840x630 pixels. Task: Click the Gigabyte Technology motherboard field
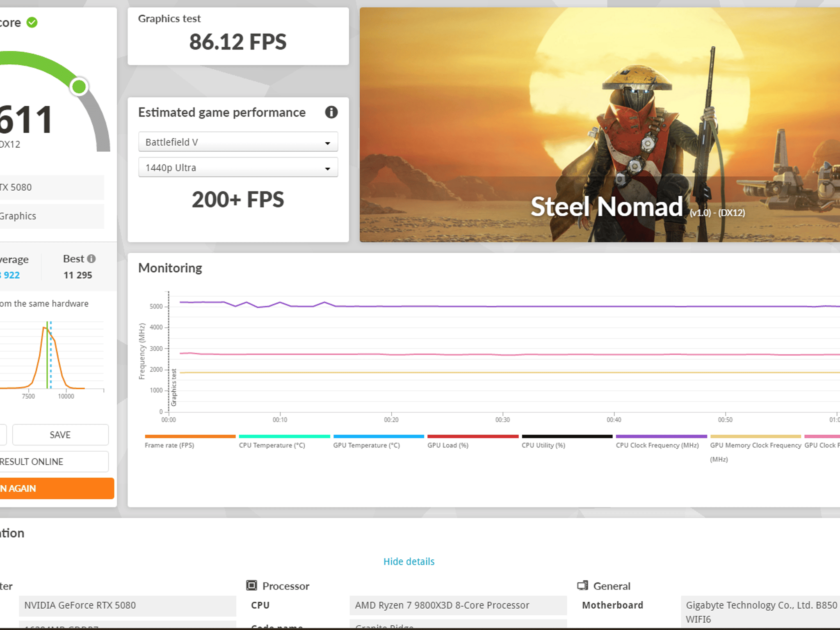click(x=760, y=612)
